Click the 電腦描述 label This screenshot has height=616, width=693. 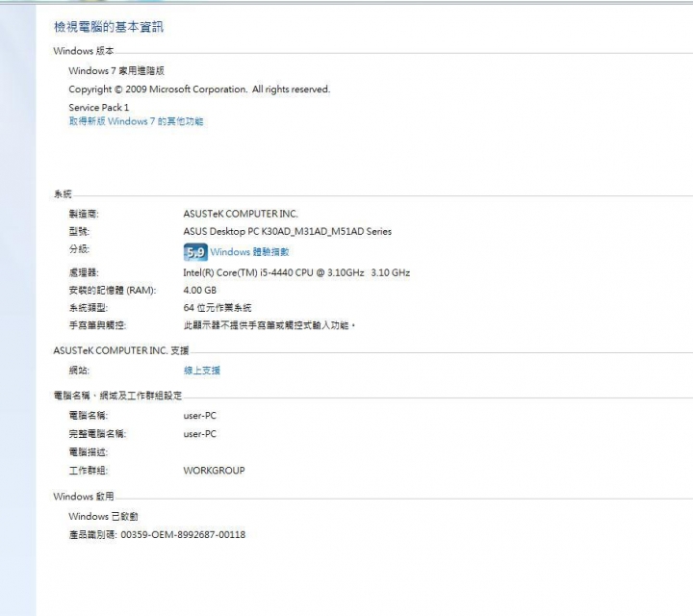click(x=89, y=452)
